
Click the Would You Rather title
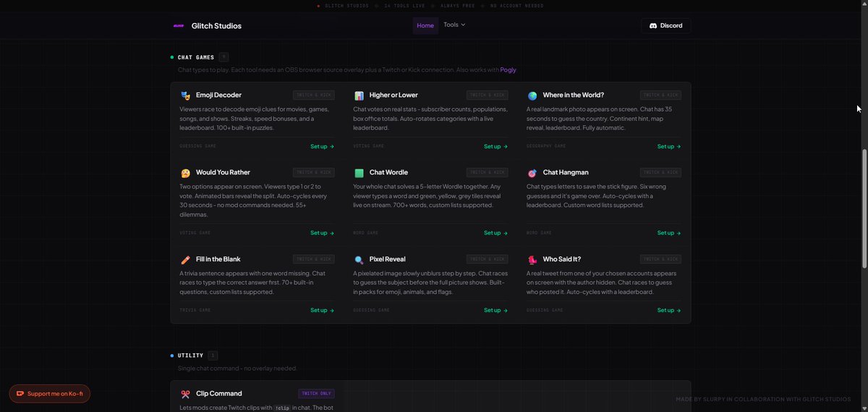click(223, 172)
